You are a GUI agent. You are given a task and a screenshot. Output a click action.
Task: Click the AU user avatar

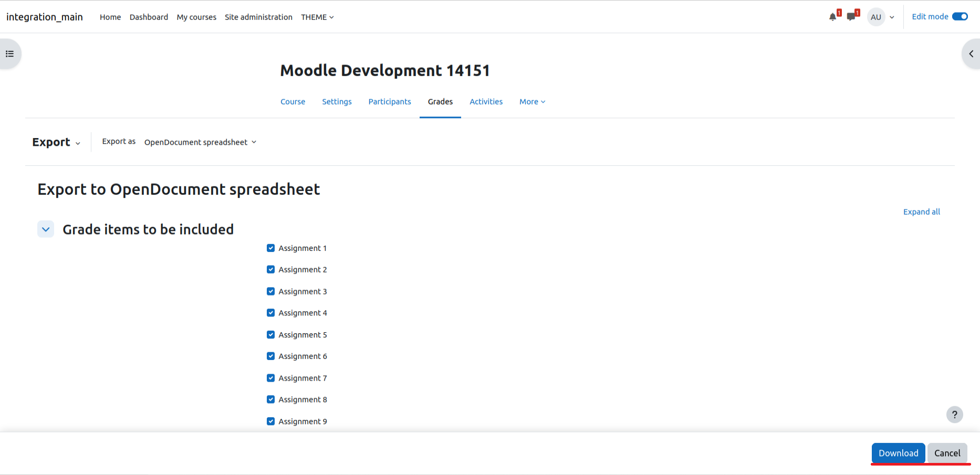(x=876, y=17)
